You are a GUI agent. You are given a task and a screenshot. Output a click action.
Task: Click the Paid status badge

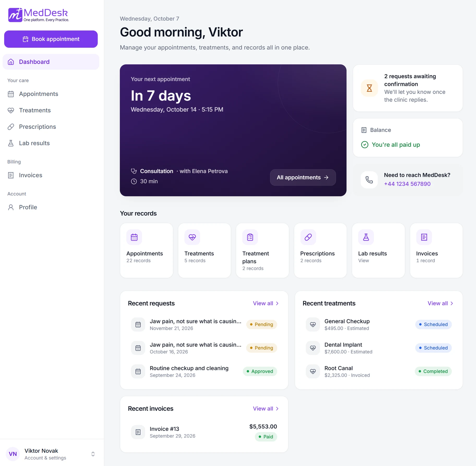pos(266,437)
